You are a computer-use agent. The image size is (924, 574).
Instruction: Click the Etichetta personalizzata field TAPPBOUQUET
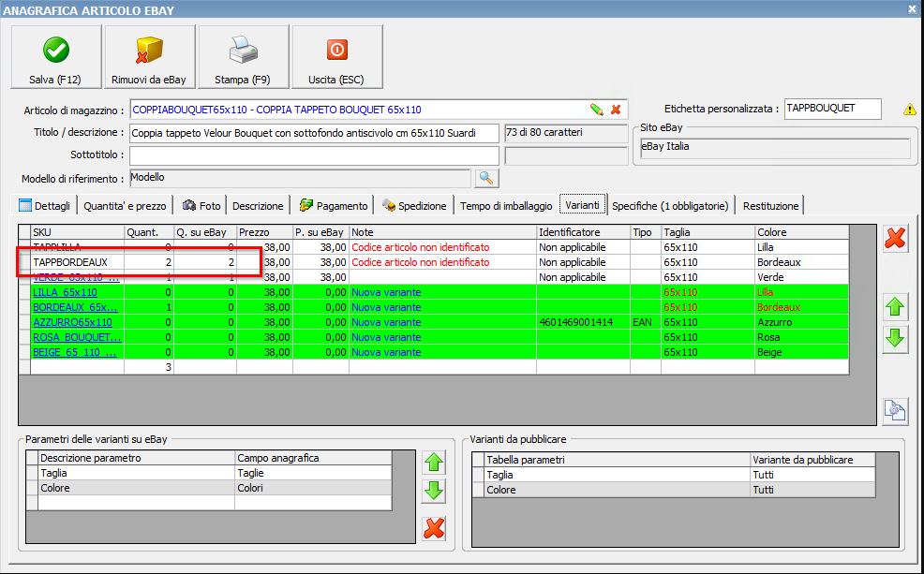[x=833, y=109]
